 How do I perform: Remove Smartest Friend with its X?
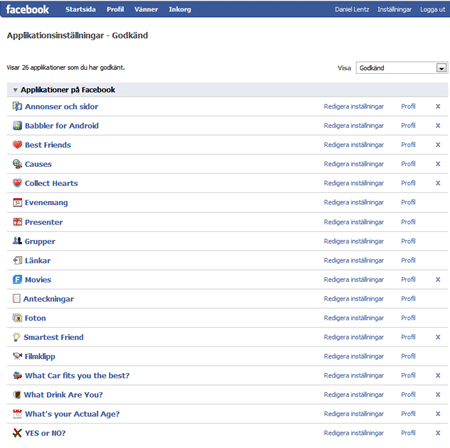tap(438, 337)
